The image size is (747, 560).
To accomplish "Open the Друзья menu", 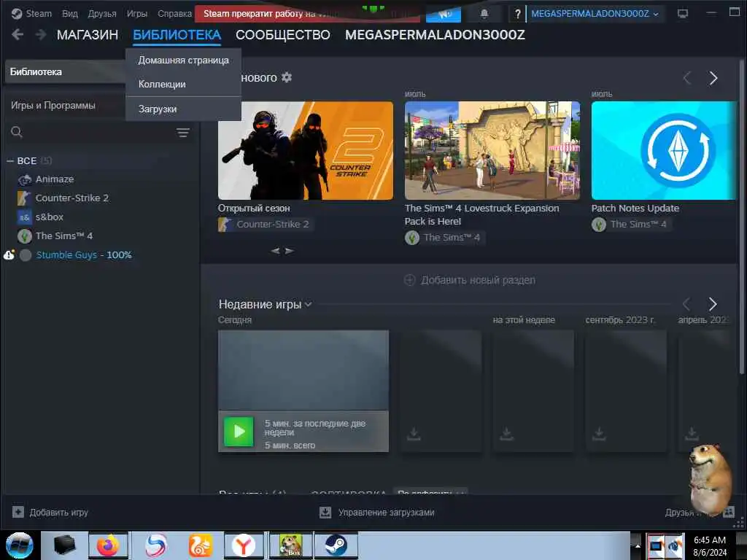I will point(102,13).
